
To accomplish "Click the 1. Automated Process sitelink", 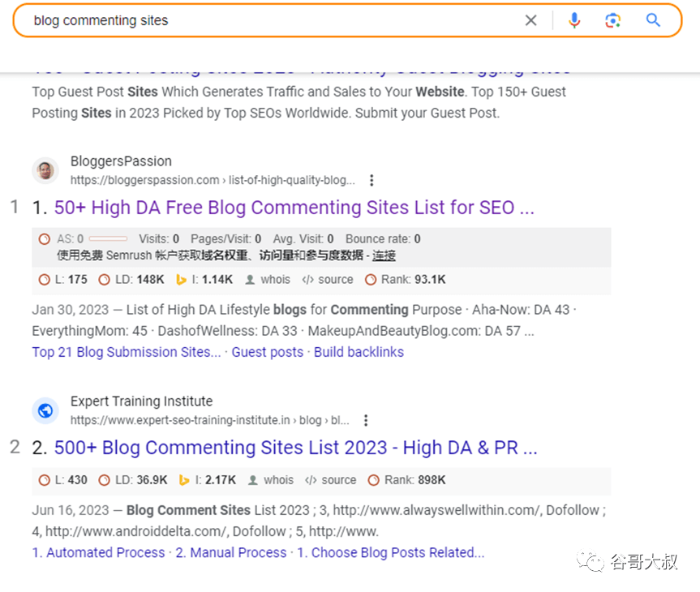I will (x=98, y=552).
